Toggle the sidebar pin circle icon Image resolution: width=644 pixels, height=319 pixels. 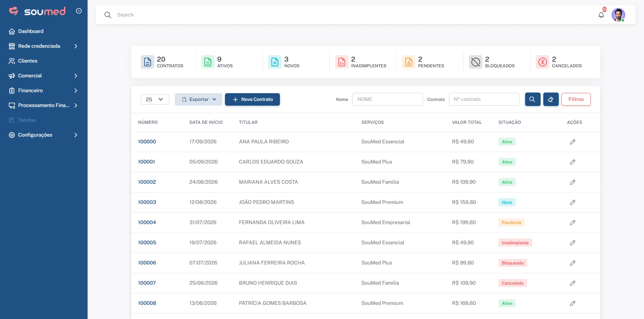click(x=79, y=11)
